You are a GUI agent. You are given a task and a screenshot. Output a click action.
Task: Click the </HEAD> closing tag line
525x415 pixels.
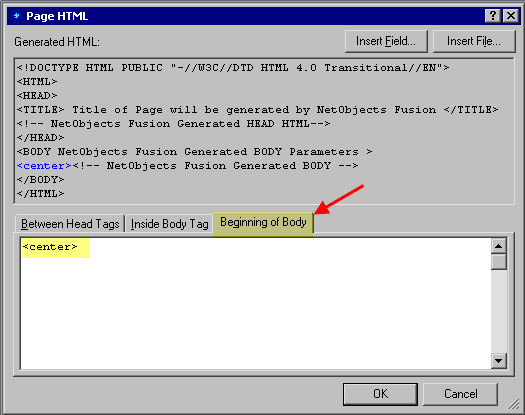point(41,138)
